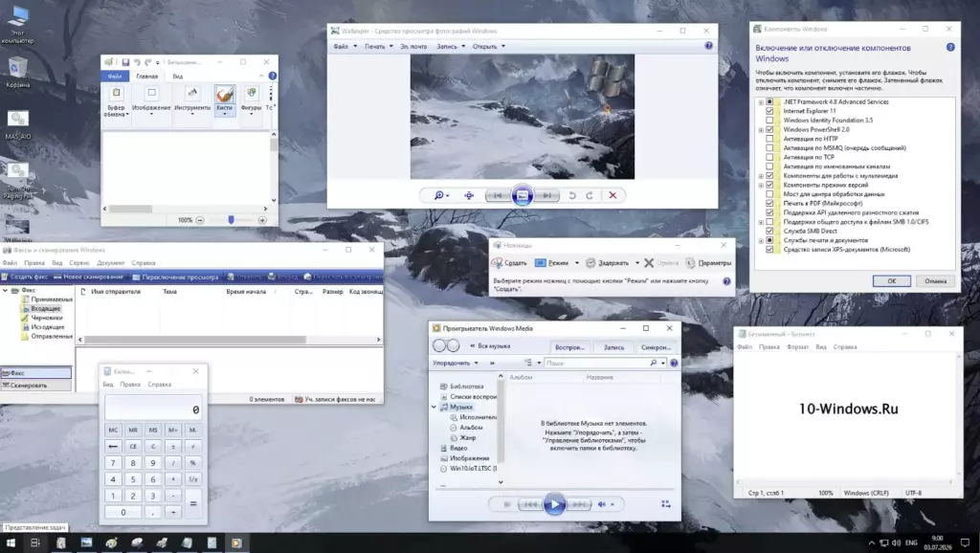Open Режим dropdown arrow in Snipping Tool
Image resolution: width=980 pixels, height=553 pixels.
click(576, 263)
